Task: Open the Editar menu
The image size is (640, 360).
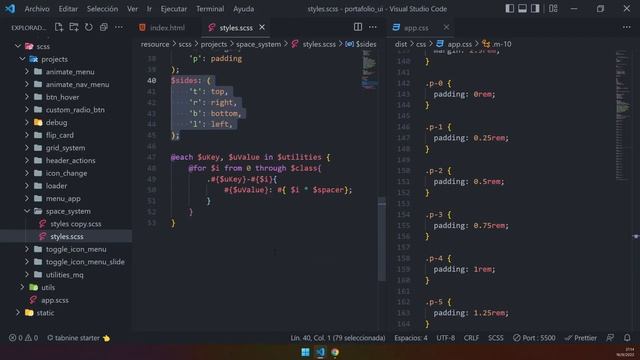Action: (68, 9)
